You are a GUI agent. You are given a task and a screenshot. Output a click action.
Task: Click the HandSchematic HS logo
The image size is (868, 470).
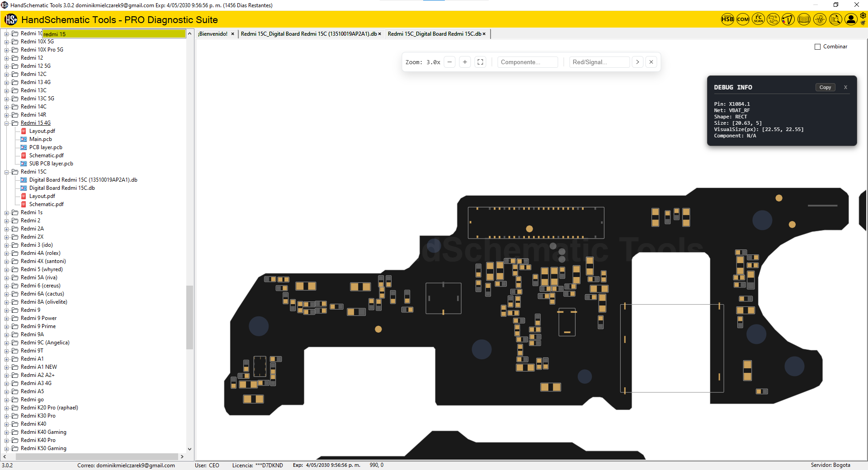point(11,19)
